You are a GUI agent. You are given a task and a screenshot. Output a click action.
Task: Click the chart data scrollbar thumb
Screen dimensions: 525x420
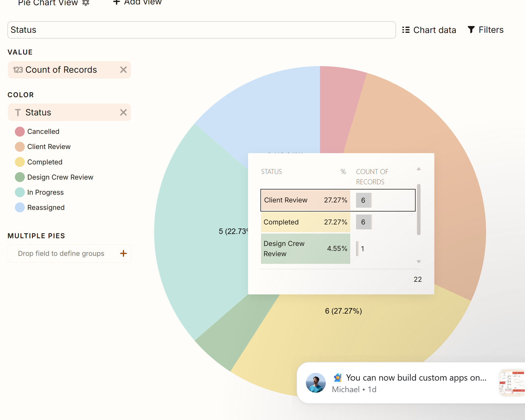click(x=419, y=210)
